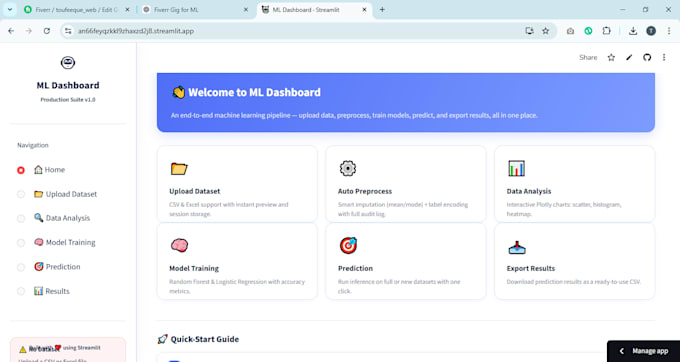Click the browser address bar URL

(136, 31)
